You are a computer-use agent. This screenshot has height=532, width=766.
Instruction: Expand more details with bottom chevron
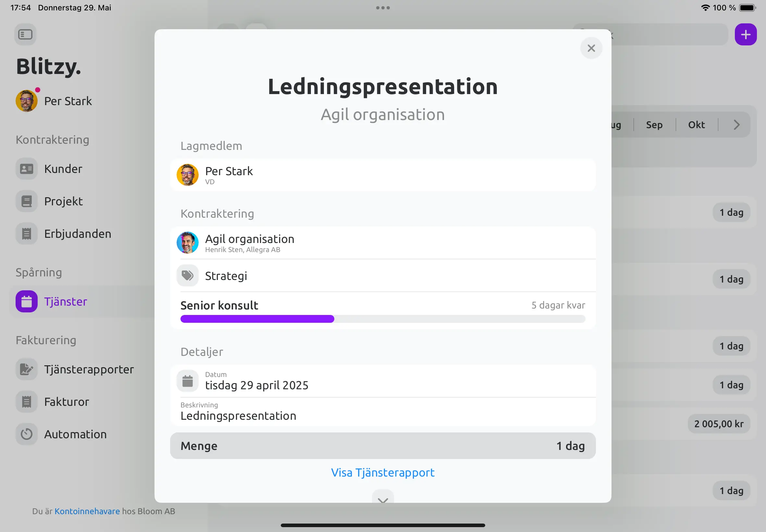click(382, 497)
